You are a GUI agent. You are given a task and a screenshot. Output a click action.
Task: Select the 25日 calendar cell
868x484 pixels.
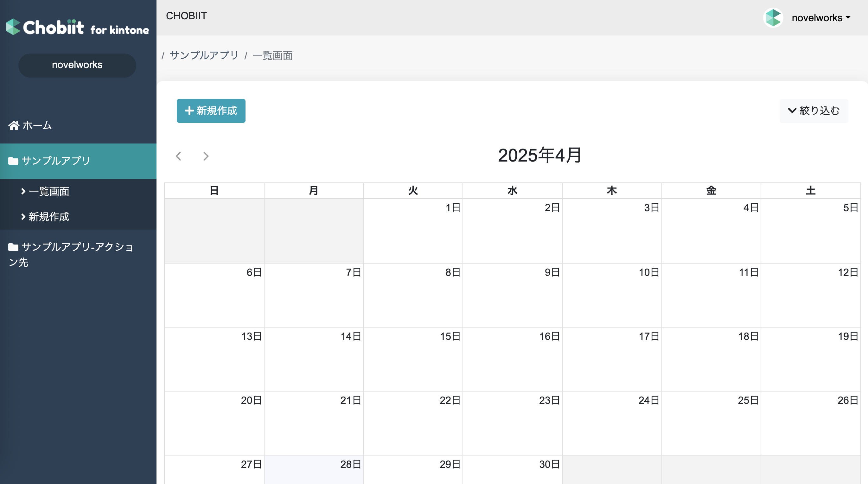click(711, 423)
